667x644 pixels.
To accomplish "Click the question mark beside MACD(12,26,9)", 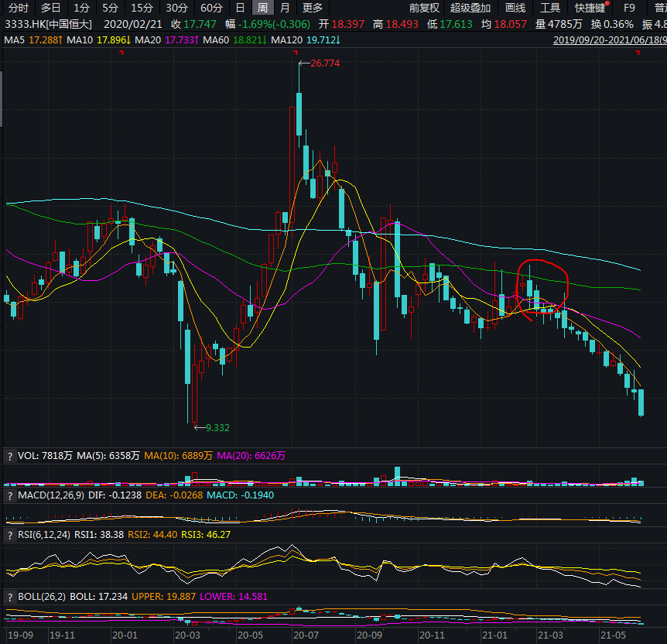I will 10,495.
